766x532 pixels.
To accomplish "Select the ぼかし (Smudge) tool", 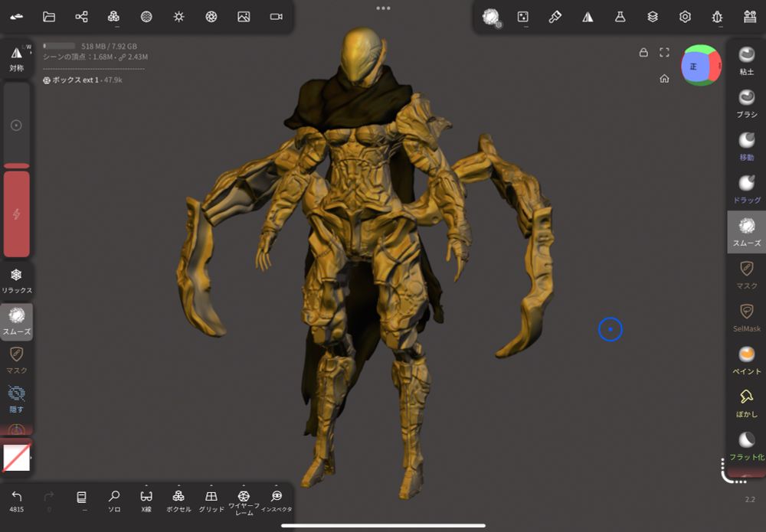I will tap(746, 403).
